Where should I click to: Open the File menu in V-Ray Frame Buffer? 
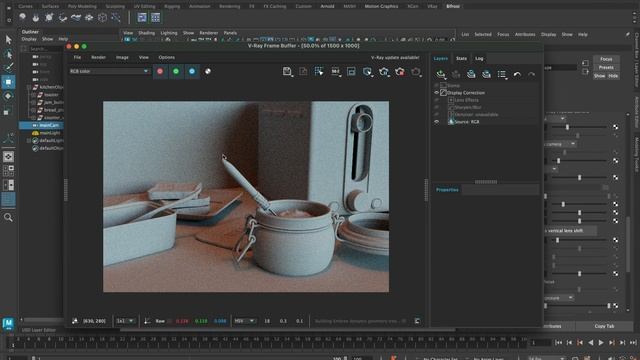(77, 58)
